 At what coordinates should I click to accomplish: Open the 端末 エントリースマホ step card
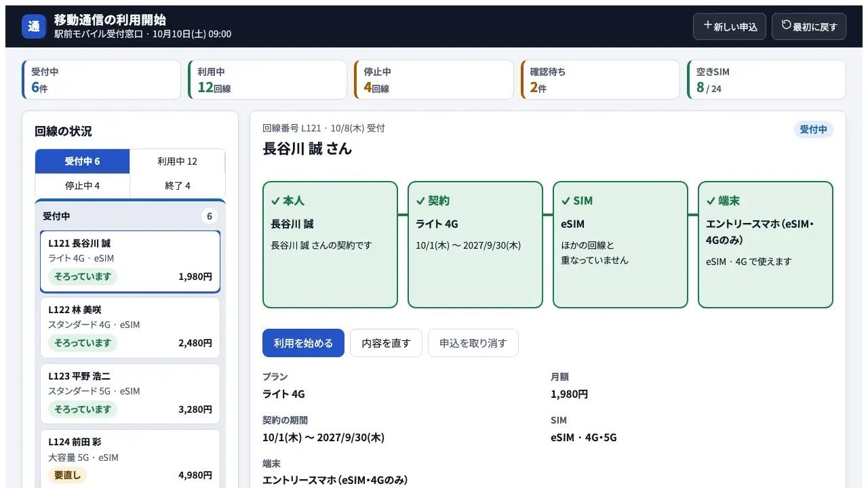pyautogui.click(x=766, y=245)
